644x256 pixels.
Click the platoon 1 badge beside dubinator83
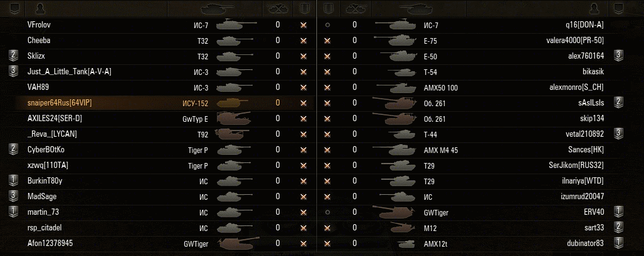[x=618, y=243]
